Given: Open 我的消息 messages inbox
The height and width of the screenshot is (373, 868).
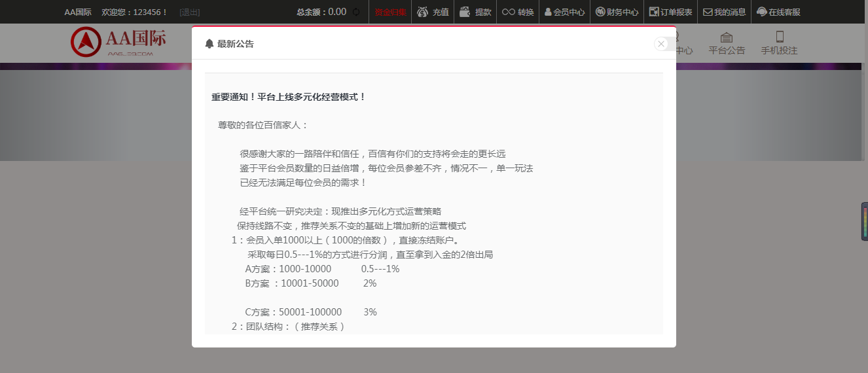Looking at the screenshot, I should (724, 12).
